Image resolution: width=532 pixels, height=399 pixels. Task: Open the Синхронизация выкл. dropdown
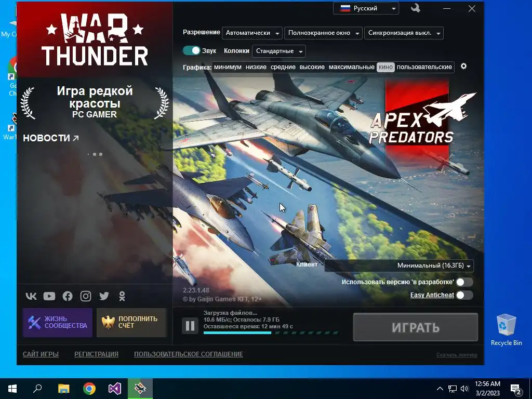point(404,33)
